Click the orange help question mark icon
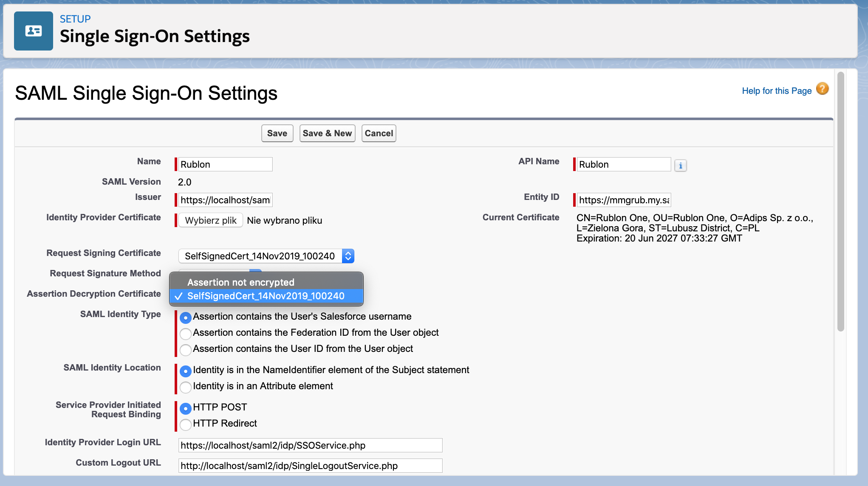868x486 pixels. pos(822,89)
